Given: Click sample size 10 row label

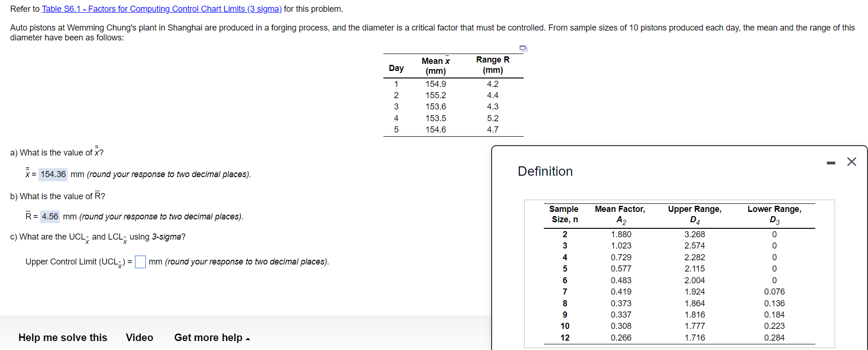Looking at the screenshot, I should pos(565,326).
